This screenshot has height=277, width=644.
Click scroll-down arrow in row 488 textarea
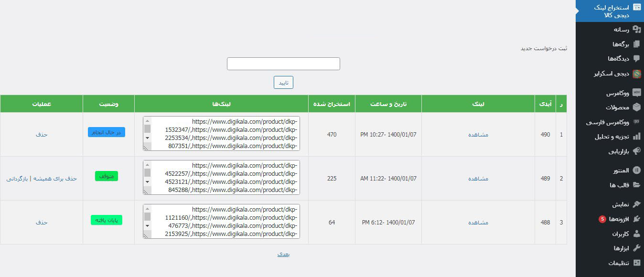[147, 226]
